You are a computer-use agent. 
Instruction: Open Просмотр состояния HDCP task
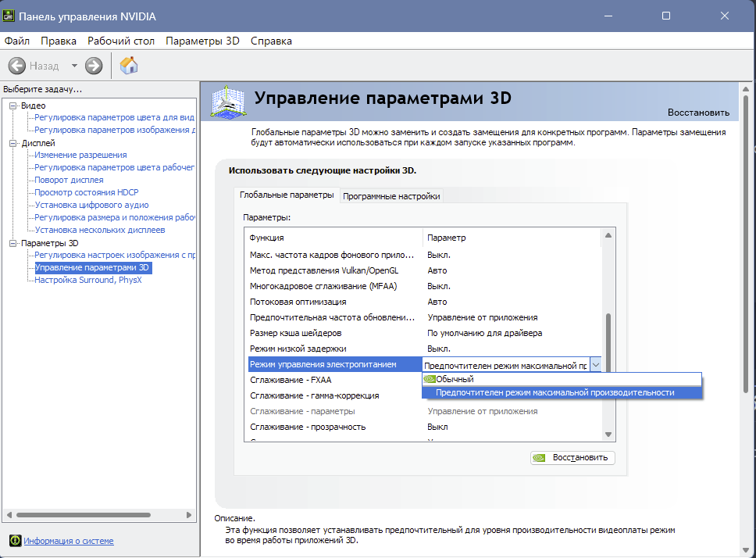coord(87,192)
